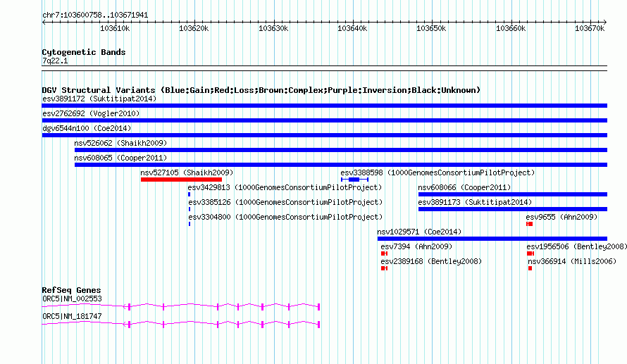Click the nsv608066 (Cooper2011) label
This screenshot has width=627, height=364.
point(464,187)
